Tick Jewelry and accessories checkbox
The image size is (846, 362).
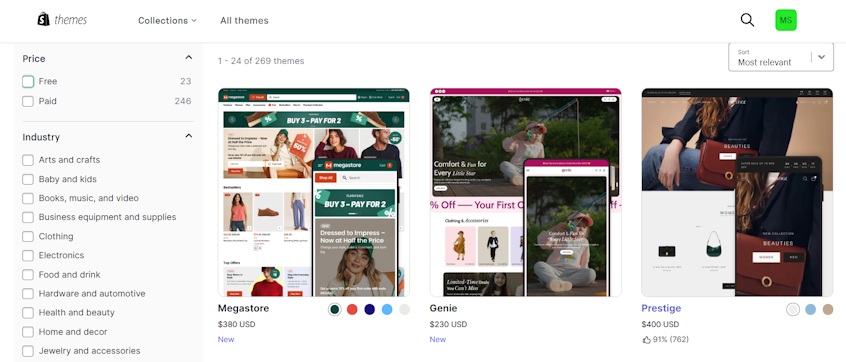point(28,351)
